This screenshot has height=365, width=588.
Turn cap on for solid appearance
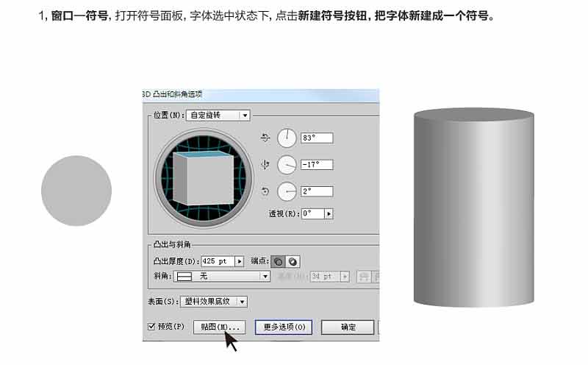point(279,261)
